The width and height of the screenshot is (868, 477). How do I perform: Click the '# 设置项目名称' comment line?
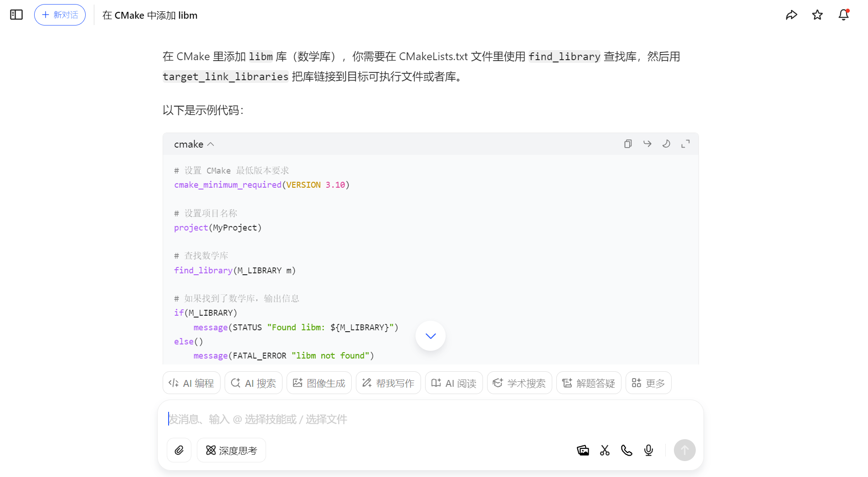pyautogui.click(x=205, y=213)
